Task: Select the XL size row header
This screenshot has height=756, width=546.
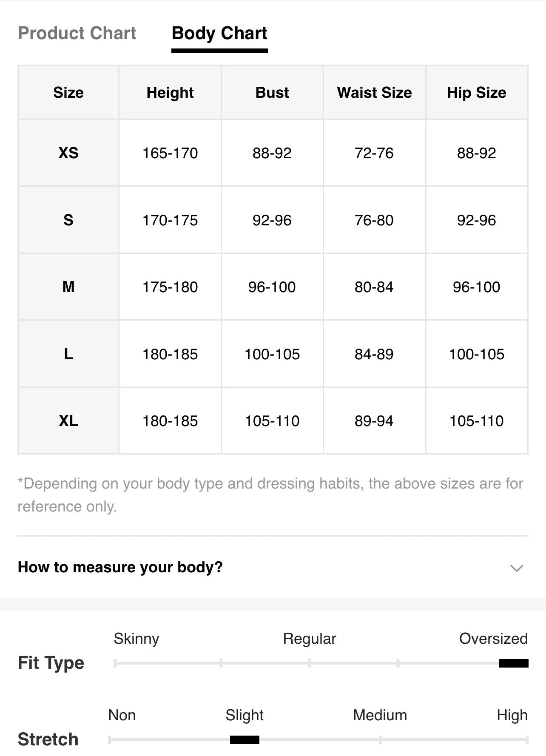Action: pyautogui.click(x=68, y=421)
